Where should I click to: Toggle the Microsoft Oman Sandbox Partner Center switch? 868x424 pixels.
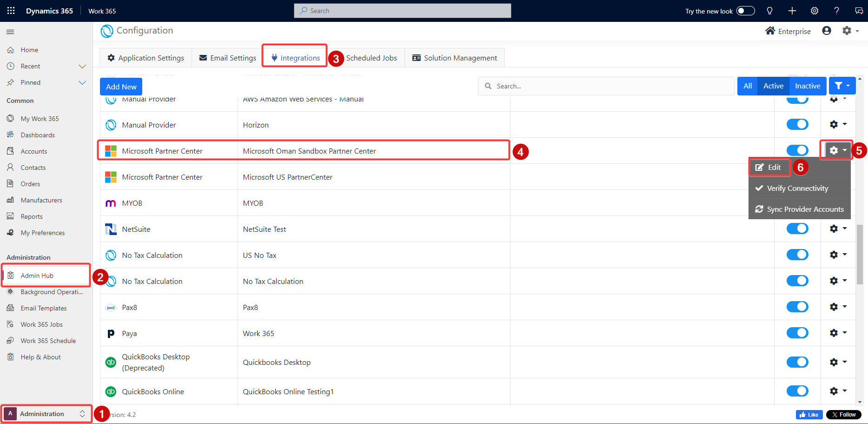pos(797,150)
